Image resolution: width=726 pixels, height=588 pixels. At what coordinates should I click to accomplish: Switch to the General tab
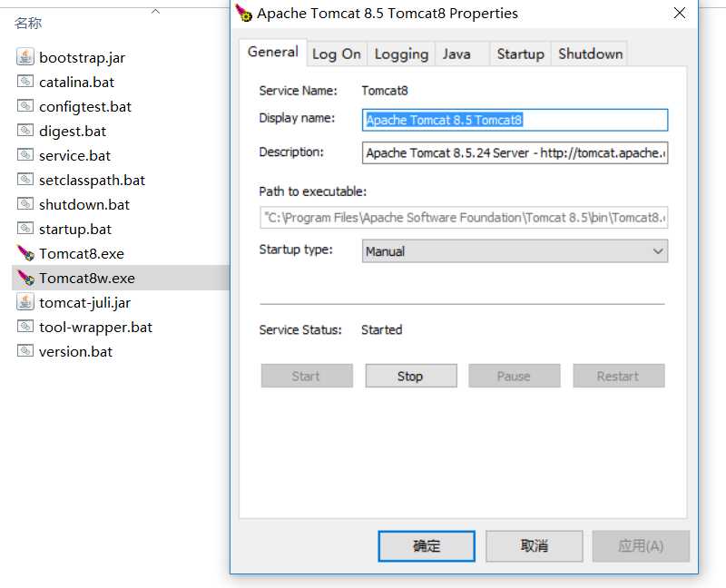pyautogui.click(x=273, y=52)
